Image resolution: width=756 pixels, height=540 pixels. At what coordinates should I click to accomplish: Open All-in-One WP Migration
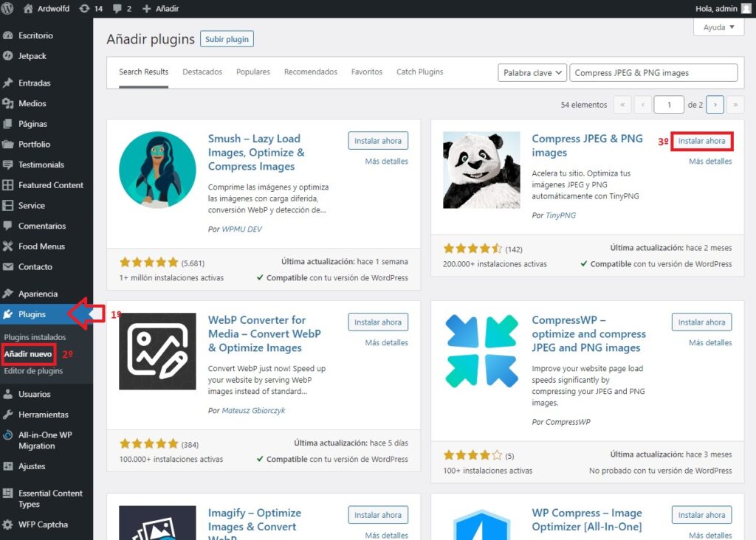click(47, 440)
